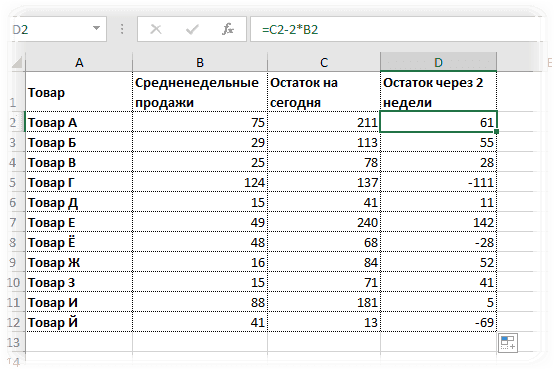Viewport: 555px width, 370px height.
Task: Expand the Name Box dropdown arrow
Action: click(x=96, y=28)
